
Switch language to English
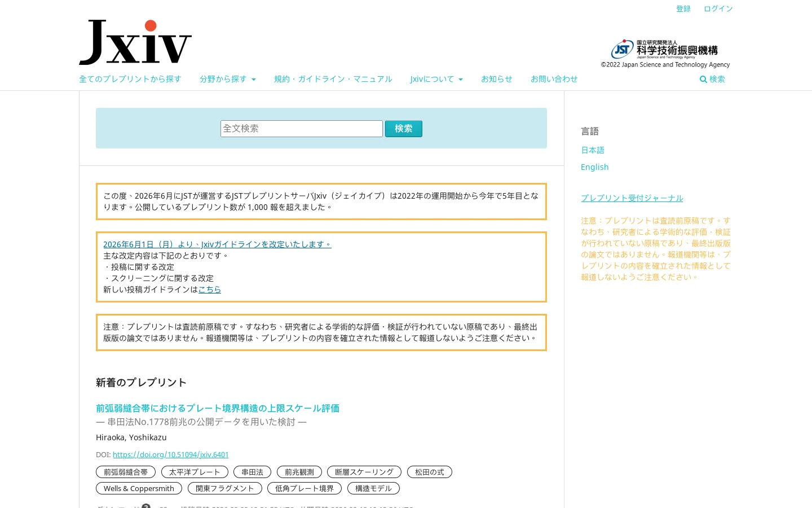tap(595, 167)
